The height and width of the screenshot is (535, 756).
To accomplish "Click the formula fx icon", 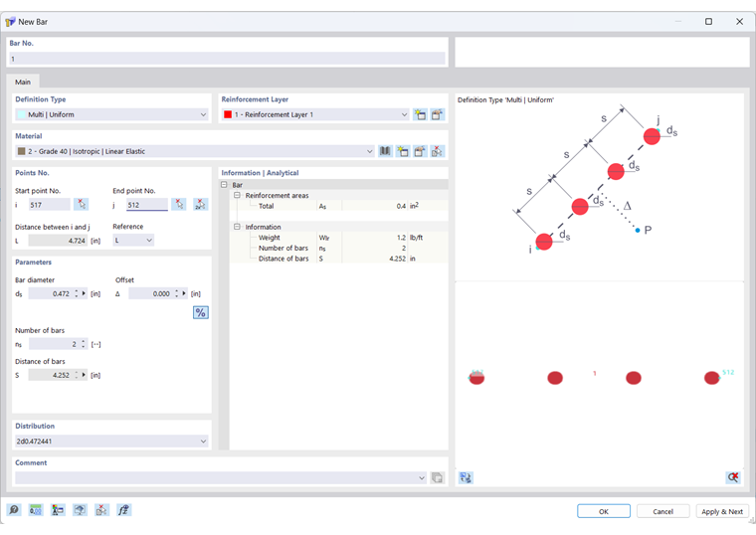I will pyautogui.click(x=124, y=510).
